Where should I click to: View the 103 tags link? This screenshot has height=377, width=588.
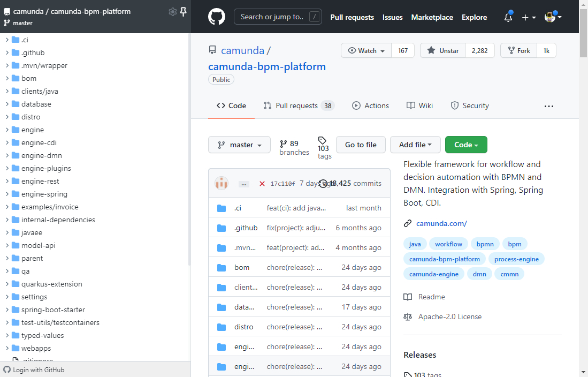pos(324,148)
